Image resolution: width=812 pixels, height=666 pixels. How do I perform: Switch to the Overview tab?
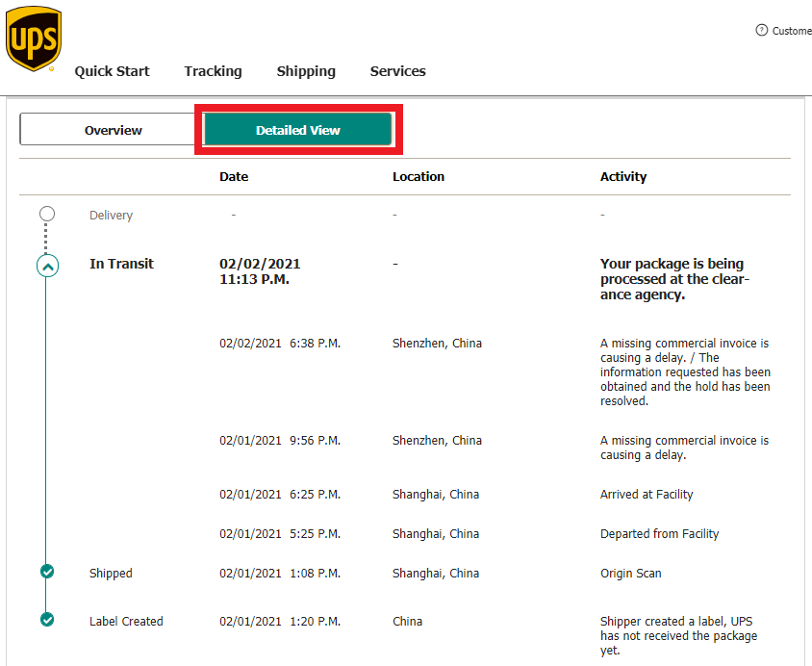tap(113, 130)
